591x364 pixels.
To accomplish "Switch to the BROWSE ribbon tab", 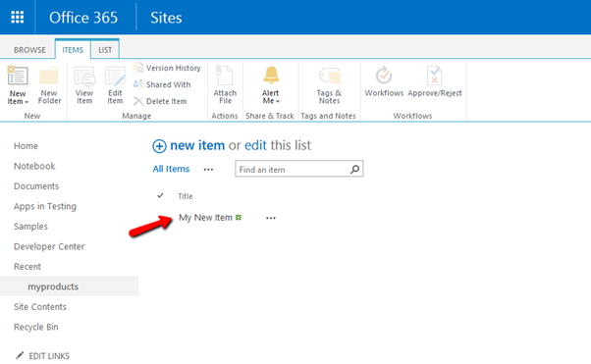I will [x=29, y=50].
